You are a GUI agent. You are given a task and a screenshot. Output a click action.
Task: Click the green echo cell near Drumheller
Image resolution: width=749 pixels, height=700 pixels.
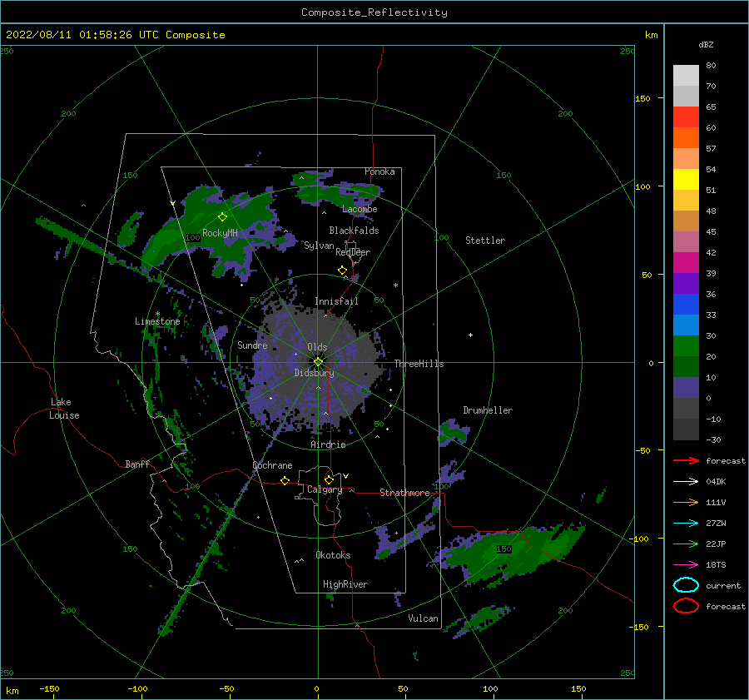(453, 433)
